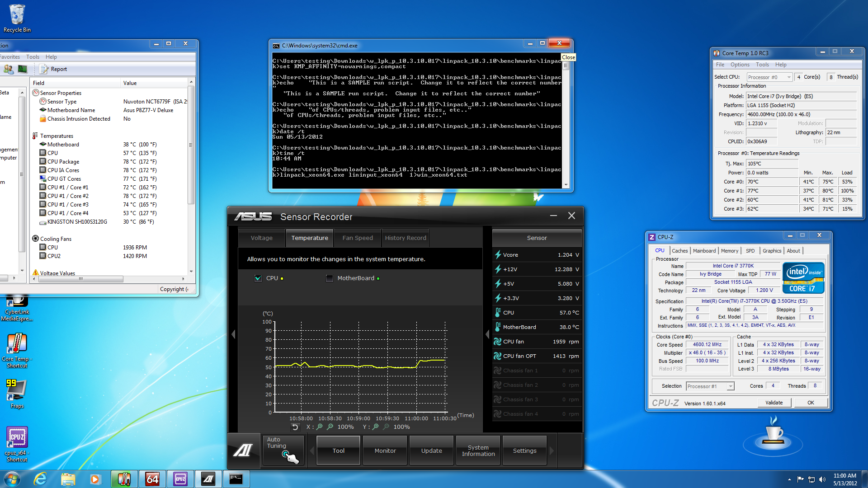Image resolution: width=868 pixels, height=488 pixels.
Task: Click the MotherBoard thermometer icon in Sensor list
Action: coord(498,327)
